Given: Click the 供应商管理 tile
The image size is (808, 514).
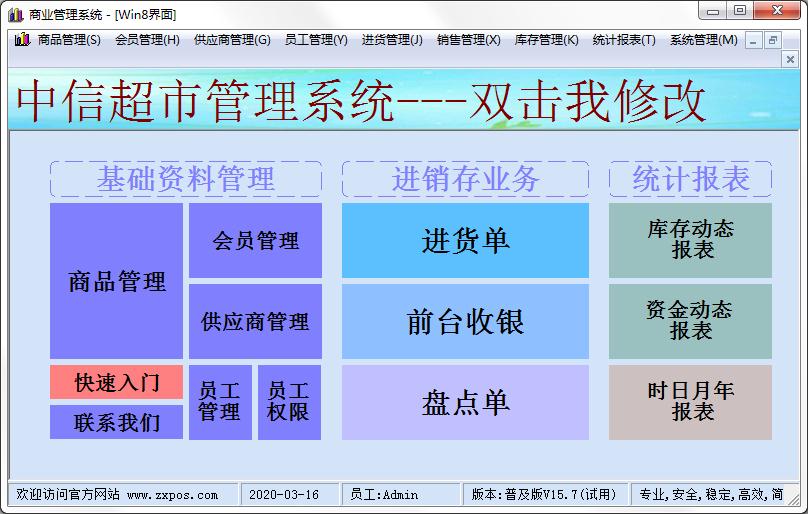Looking at the screenshot, I should pos(255,322).
